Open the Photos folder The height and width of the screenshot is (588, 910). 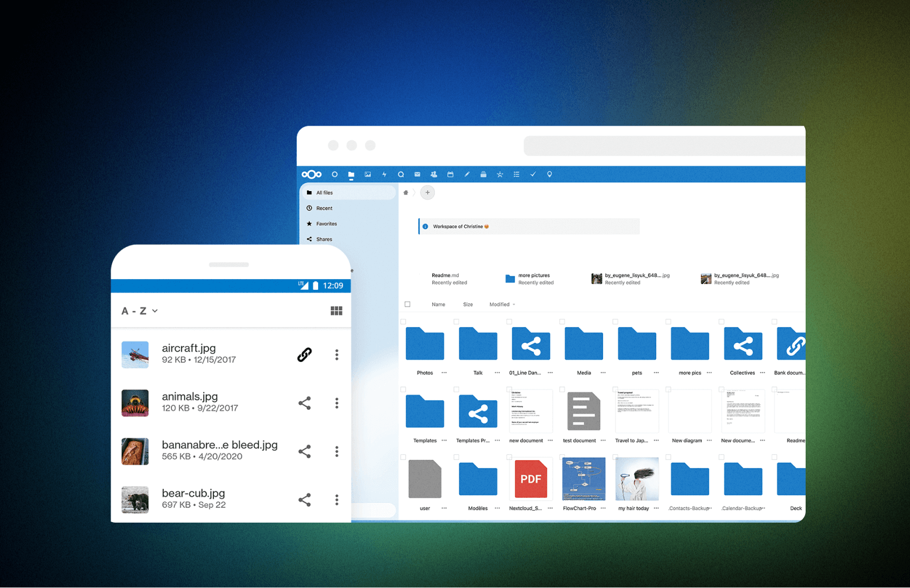click(x=425, y=344)
